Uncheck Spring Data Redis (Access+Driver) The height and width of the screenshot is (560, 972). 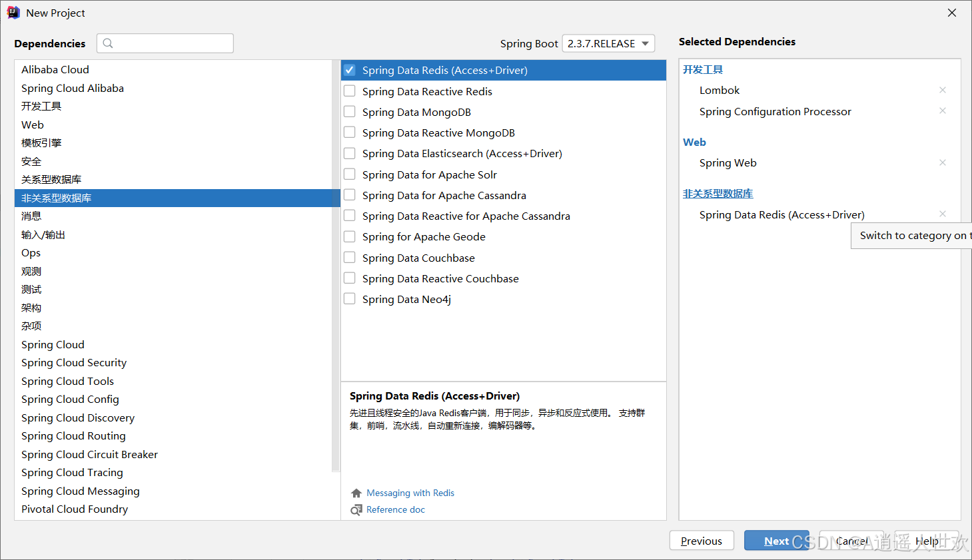[349, 69]
